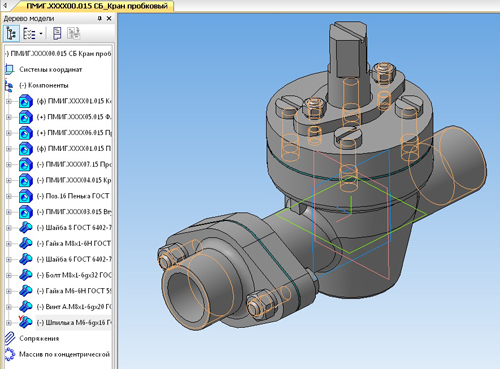500x369 pixels.
Task: Click fastener icon of Шайба 6 ГОСТ 6402
Action: click(26, 259)
